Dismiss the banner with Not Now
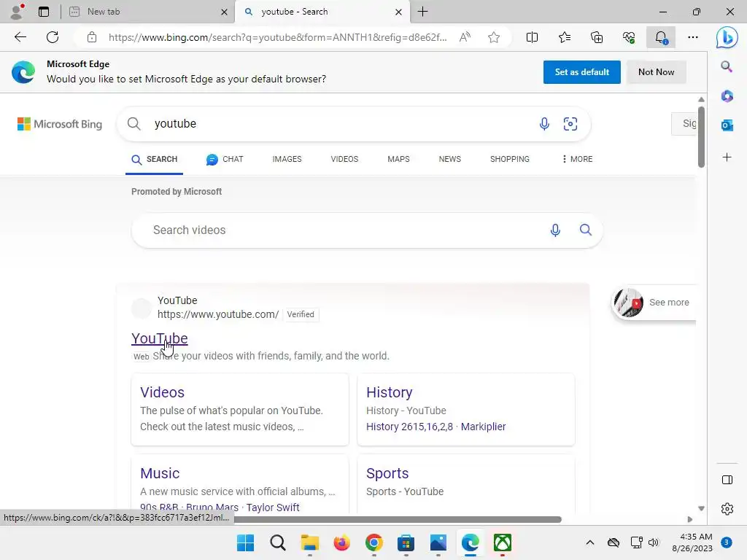747x560 pixels. [656, 72]
